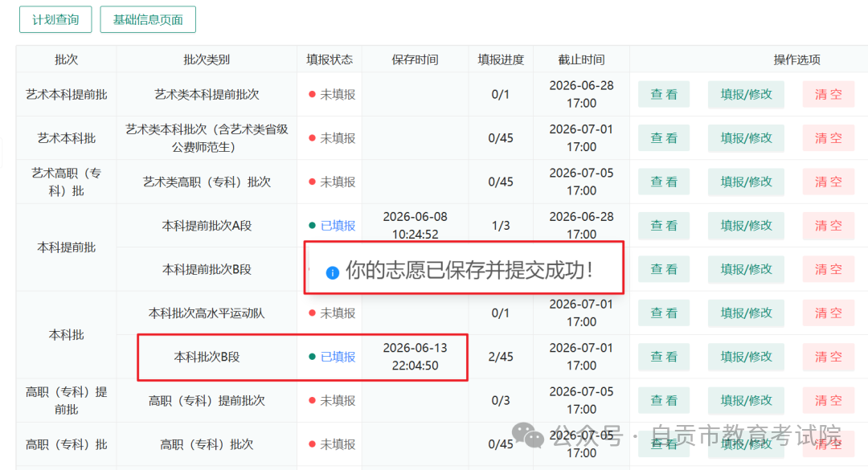868x470 pixels.
Task: Click 填报/修改 for 艺术类高职(专科)批次
Action: (x=746, y=182)
